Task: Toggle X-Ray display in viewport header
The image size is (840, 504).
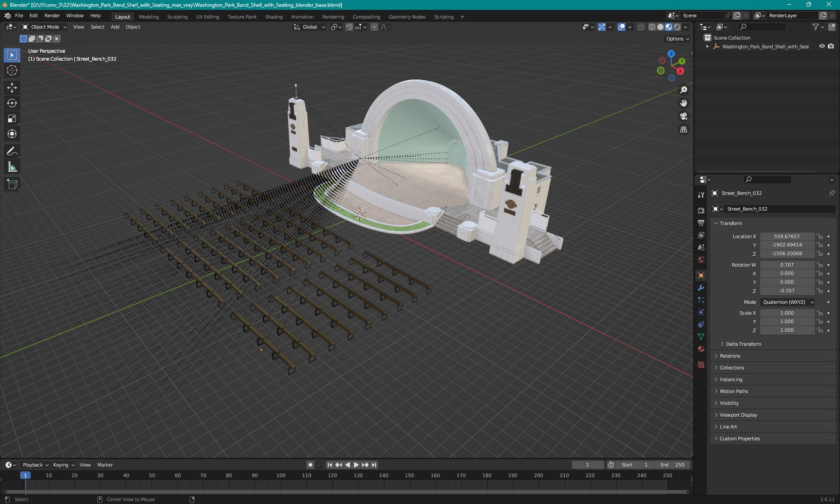Action: (641, 27)
